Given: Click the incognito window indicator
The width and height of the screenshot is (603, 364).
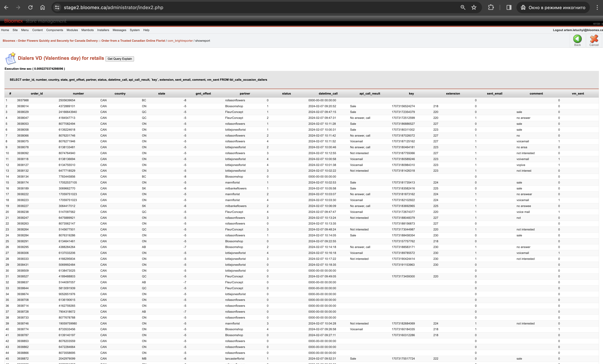Looking at the screenshot, I should click(x=553, y=8).
